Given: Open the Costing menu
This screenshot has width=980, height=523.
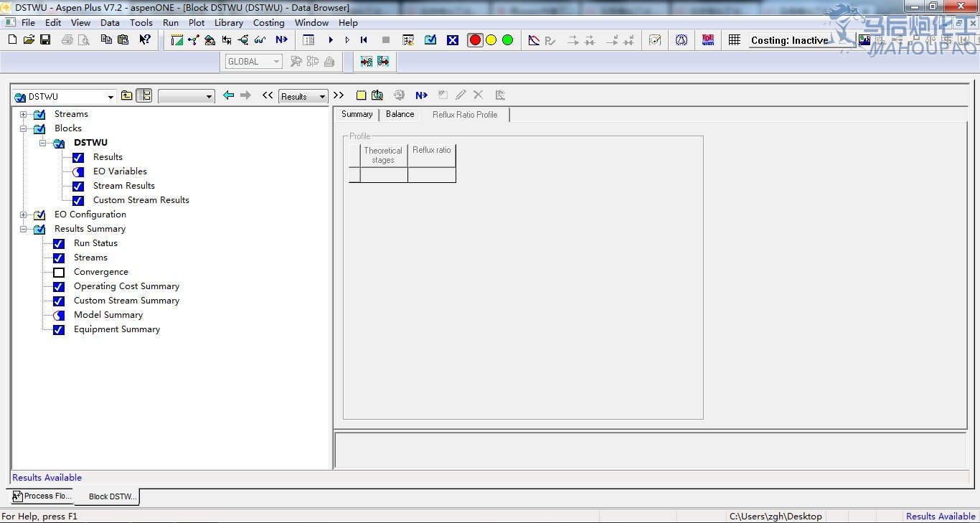Looking at the screenshot, I should (269, 23).
